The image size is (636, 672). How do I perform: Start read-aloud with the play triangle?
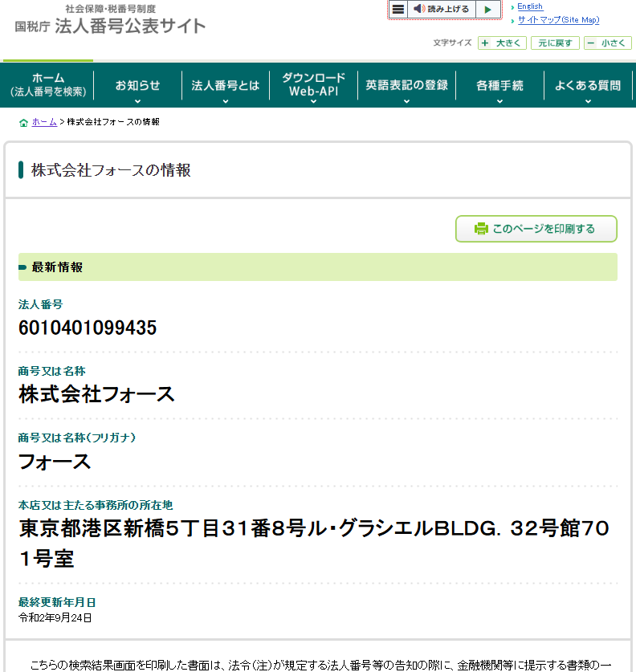point(487,9)
